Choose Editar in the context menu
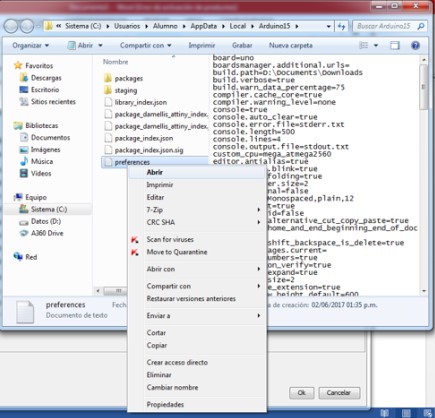The height and width of the screenshot is (418, 435). point(197,197)
